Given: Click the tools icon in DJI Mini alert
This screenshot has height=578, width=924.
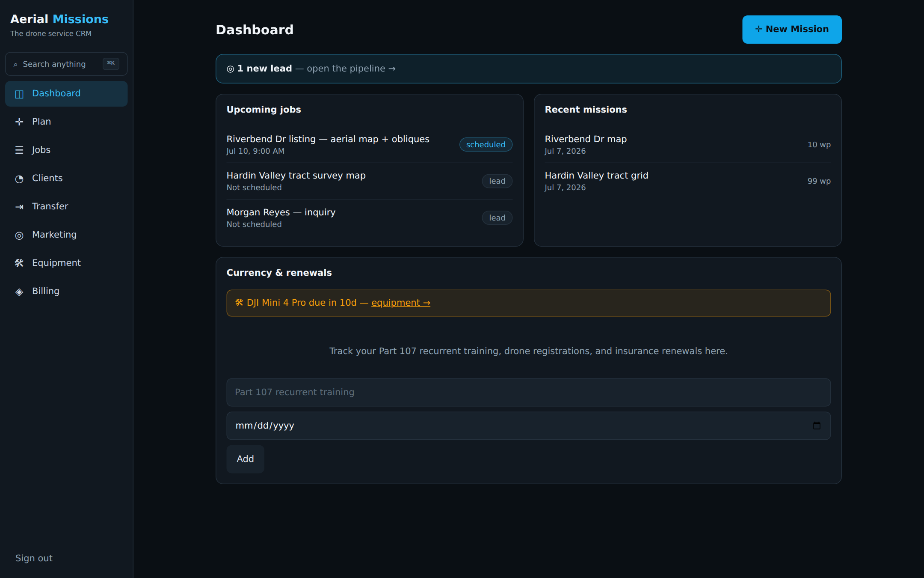Looking at the screenshot, I should pos(239,303).
